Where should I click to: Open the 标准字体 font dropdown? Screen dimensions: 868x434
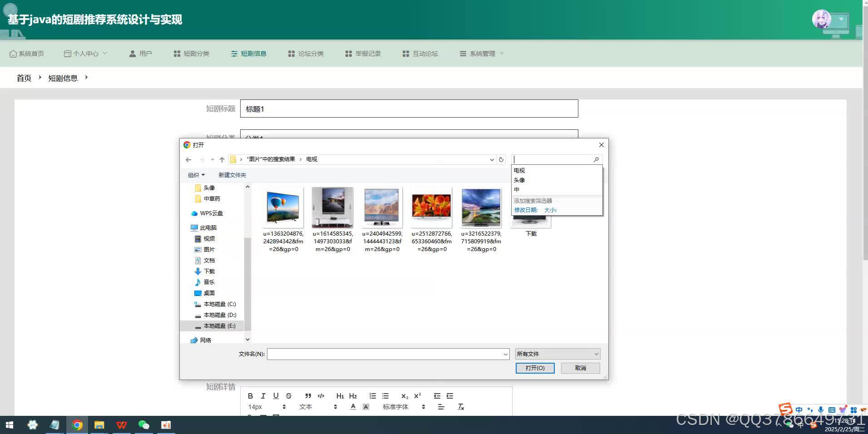pyautogui.click(x=404, y=407)
